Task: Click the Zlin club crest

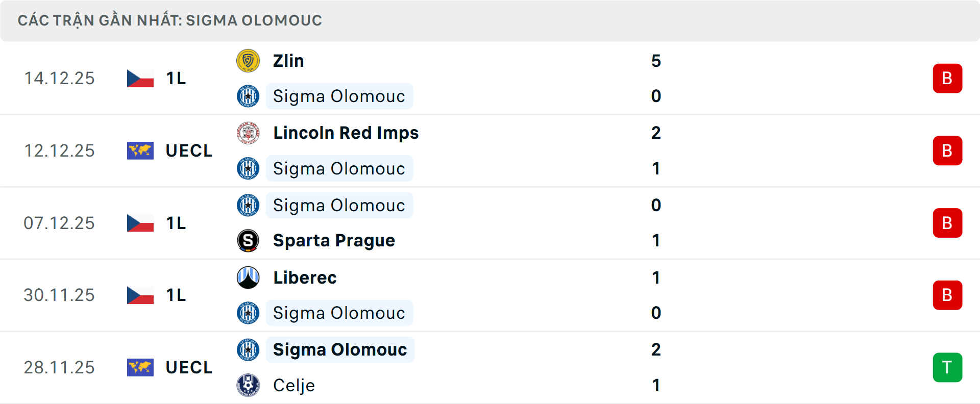Action: (248, 60)
